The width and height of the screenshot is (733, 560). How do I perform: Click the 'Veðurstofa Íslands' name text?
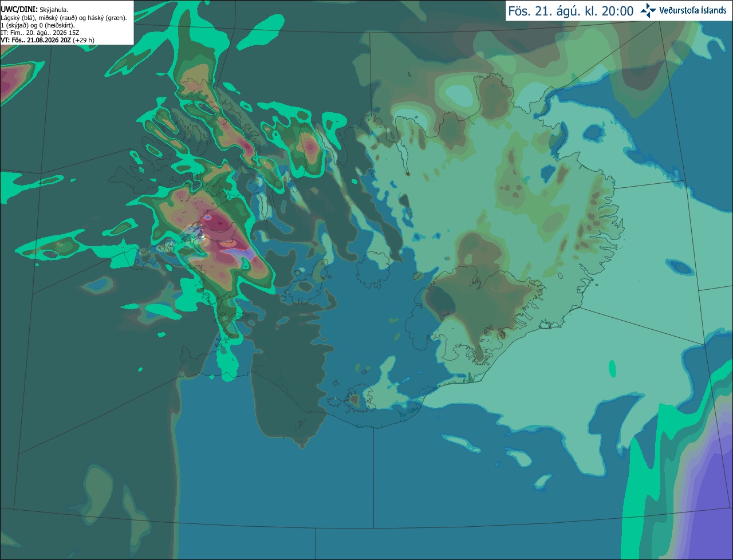[693, 10]
